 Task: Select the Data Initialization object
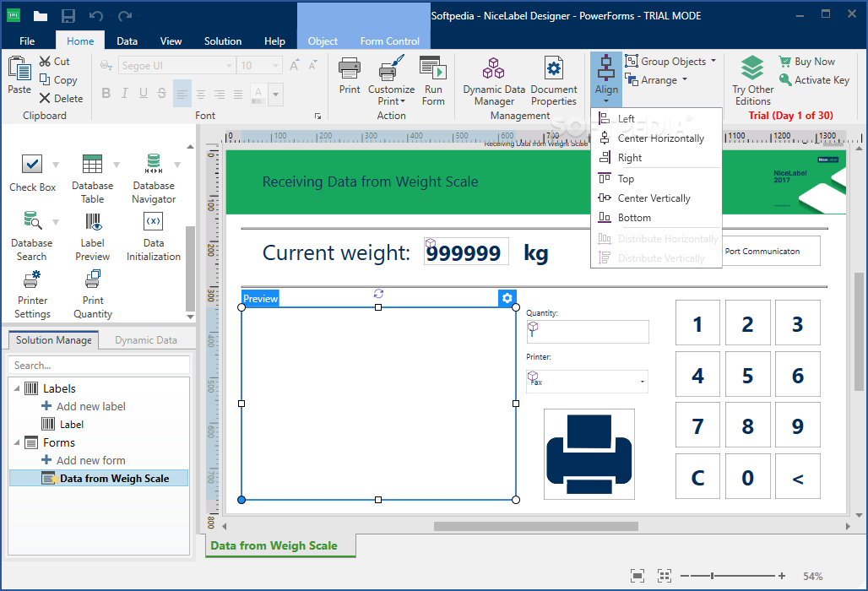pos(154,236)
